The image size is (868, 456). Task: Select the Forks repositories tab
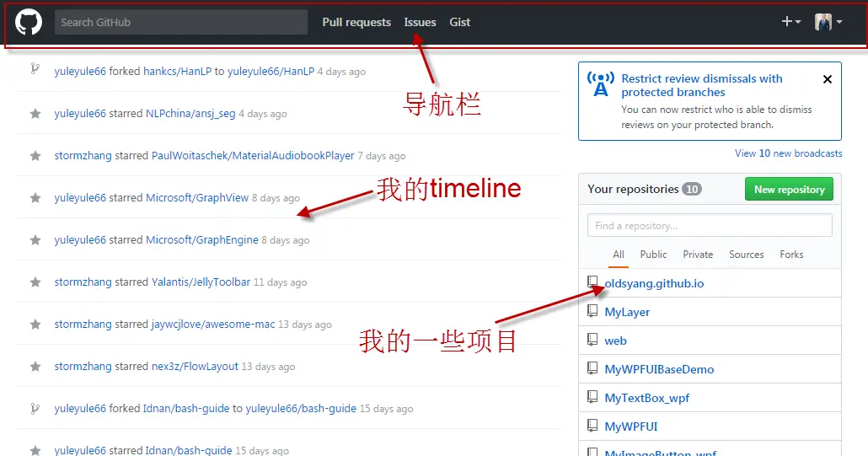pyautogui.click(x=791, y=255)
